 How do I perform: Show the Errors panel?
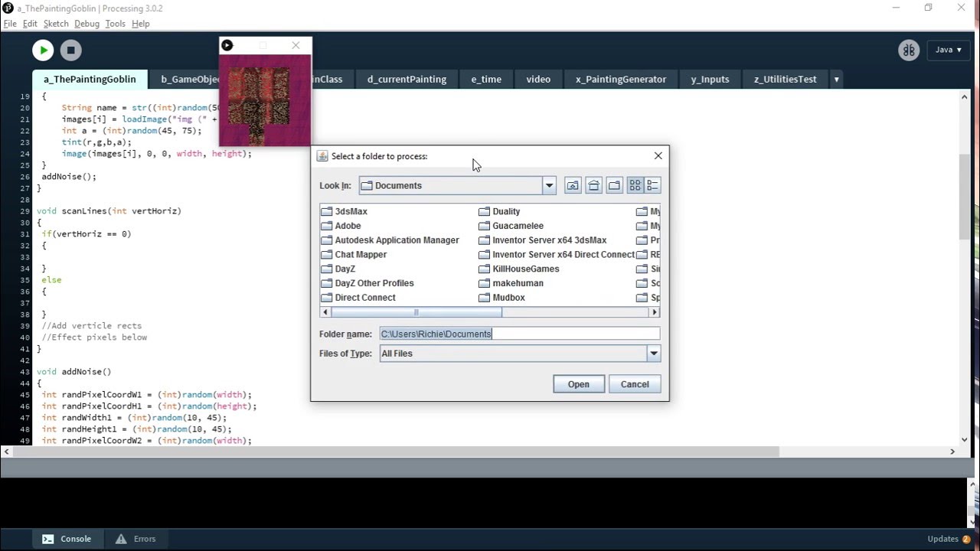pos(136,539)
